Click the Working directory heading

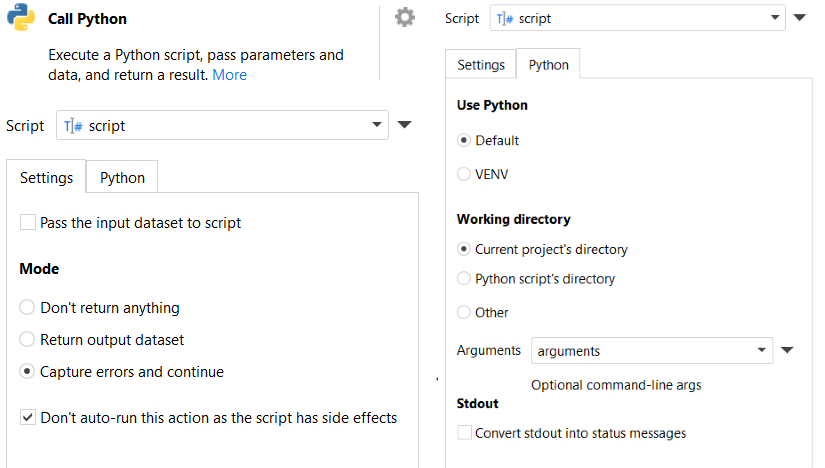click(x=514, y=219)
